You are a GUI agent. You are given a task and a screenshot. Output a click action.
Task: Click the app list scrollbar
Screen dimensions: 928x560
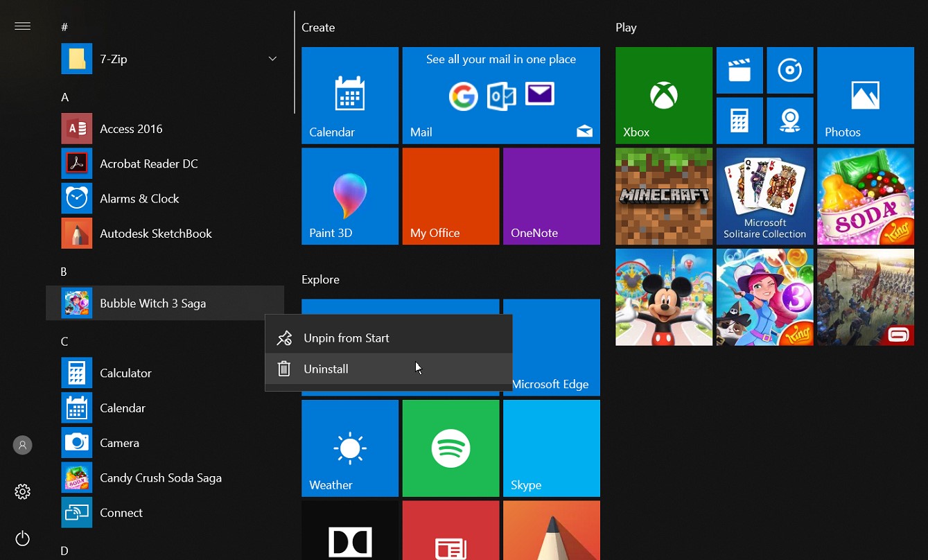[295, 62]
